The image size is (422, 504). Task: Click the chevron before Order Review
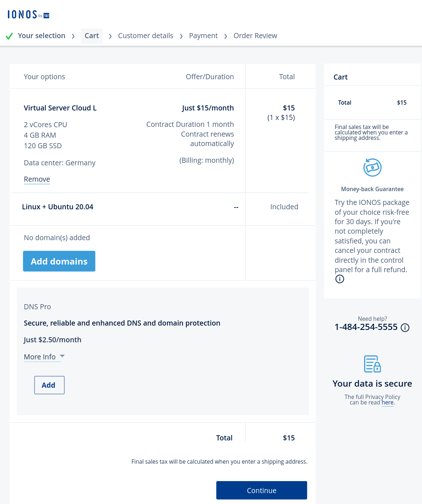pyautogui.click(x=226, y=36)
